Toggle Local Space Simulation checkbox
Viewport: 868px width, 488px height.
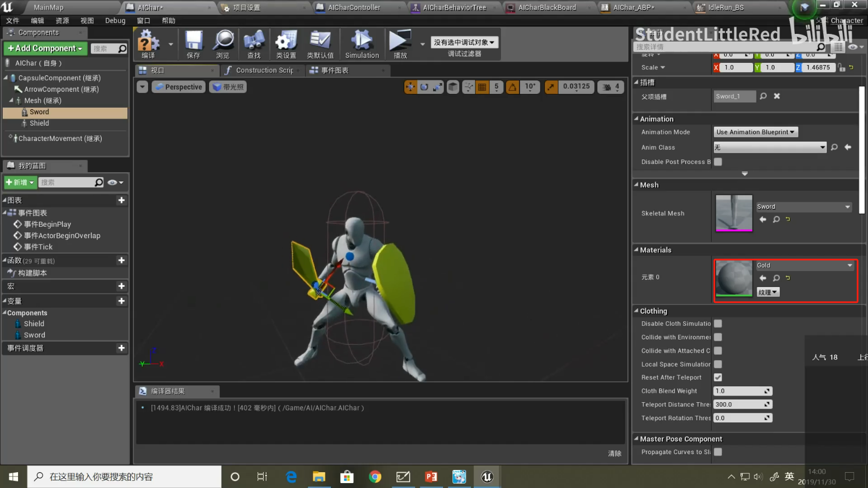[718, 364]
